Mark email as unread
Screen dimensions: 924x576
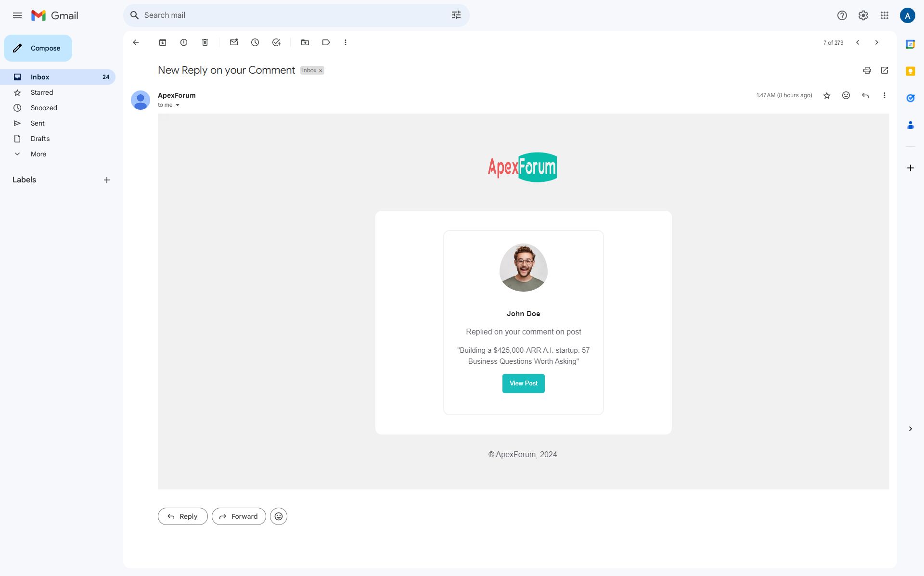[234, 42]
